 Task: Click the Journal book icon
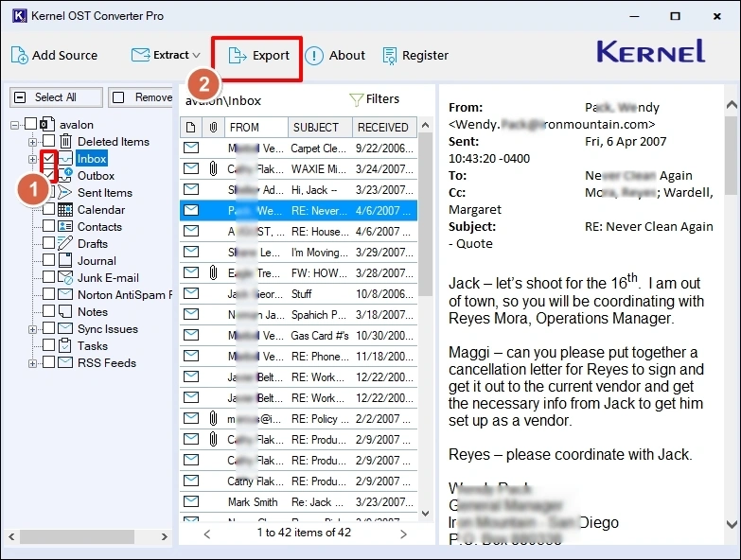(65, 260)
